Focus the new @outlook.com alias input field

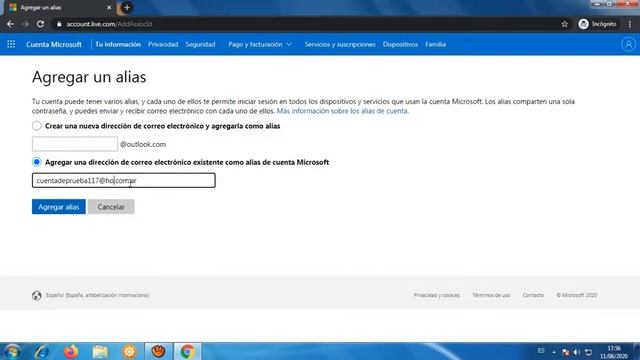pos(75,144)
